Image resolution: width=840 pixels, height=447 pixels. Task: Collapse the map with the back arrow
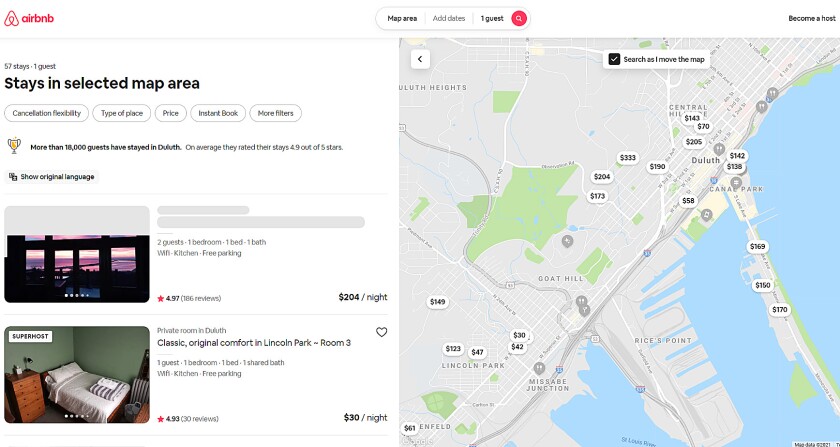[x=420, y=59]
